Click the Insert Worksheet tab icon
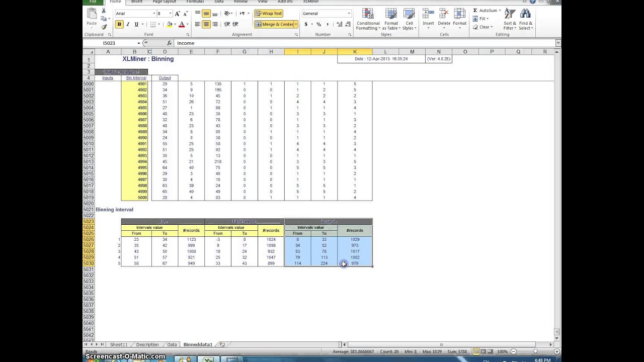Screen dimensions: 644x362 coord(222,344)
